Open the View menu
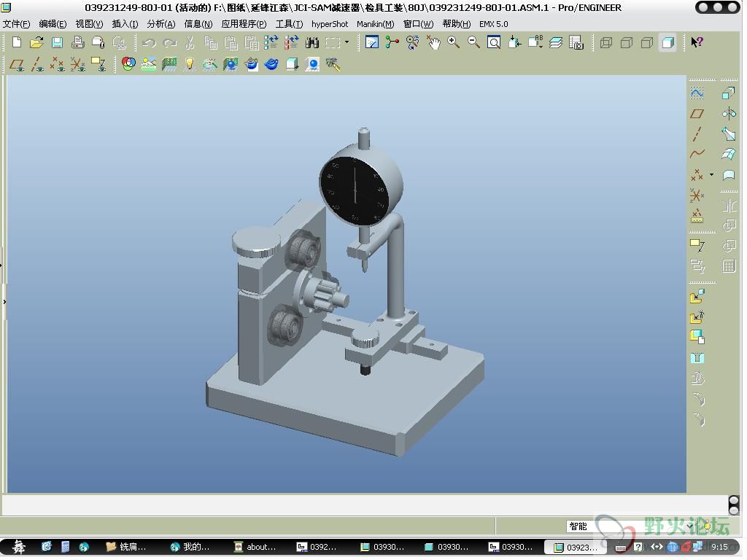 click(90, 24)
